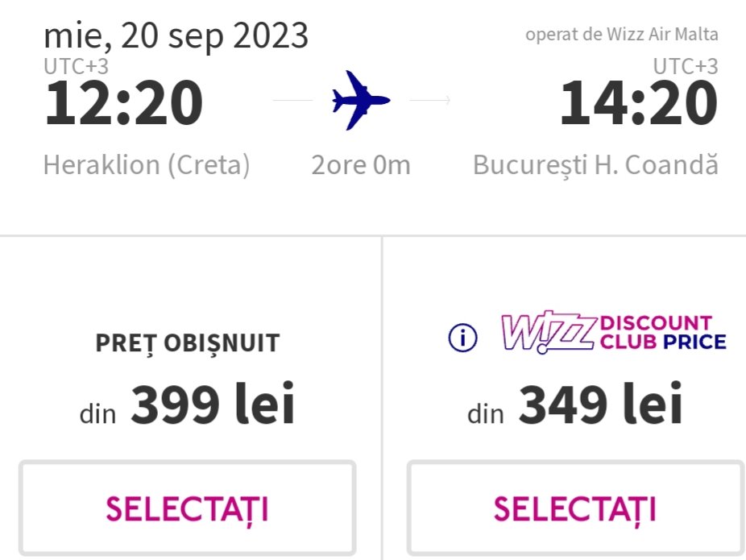Click the flight date mie, 20 sep 2023
746x560 pixels.
[x=176, y=35]
